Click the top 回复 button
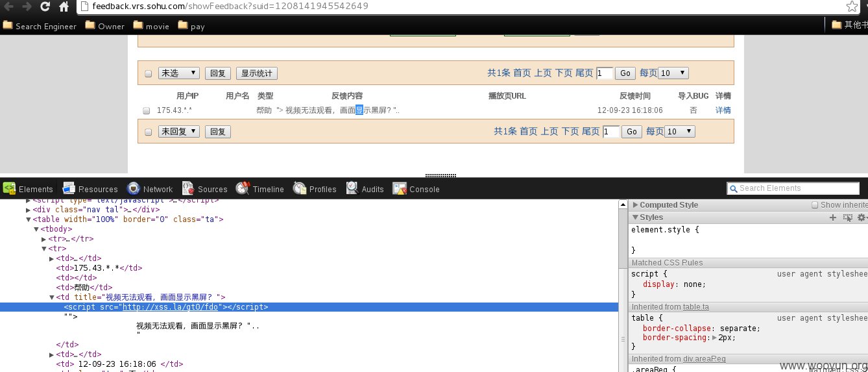This screenshot has width=868, height=372. [217, 73]
